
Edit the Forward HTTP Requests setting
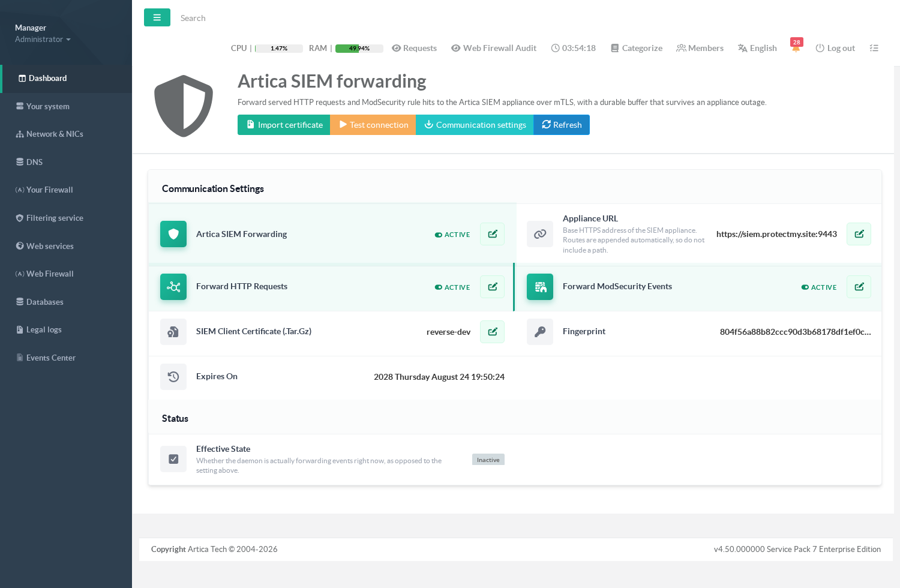coord(492,287)
